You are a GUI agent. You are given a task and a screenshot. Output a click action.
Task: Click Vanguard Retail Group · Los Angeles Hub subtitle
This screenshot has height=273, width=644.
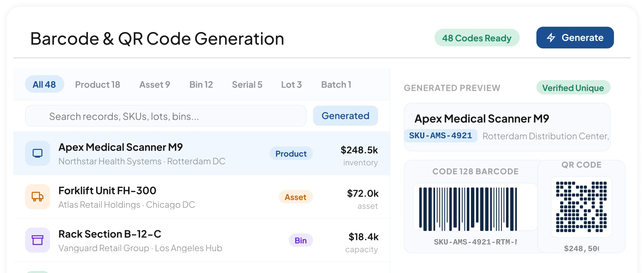140,248
